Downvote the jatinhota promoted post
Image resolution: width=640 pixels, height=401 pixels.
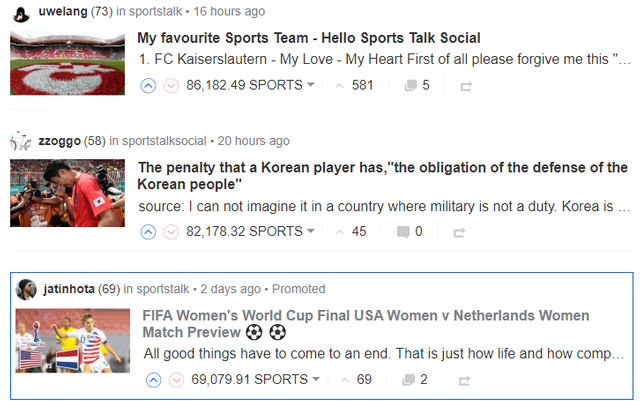coord(176,380)
